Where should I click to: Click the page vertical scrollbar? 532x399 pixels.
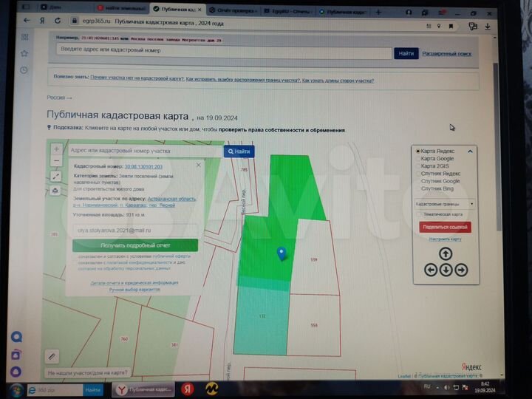[x=496, y=146]
